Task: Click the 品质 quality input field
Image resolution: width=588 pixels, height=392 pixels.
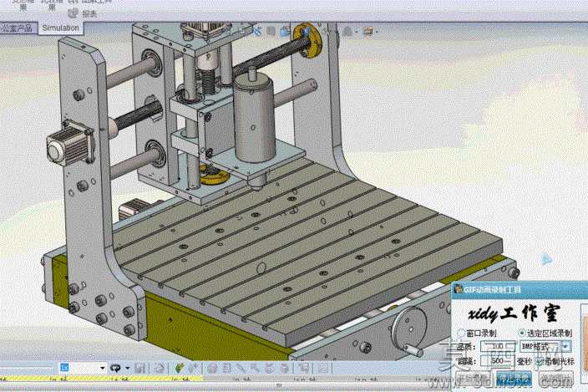Action: 498,346
